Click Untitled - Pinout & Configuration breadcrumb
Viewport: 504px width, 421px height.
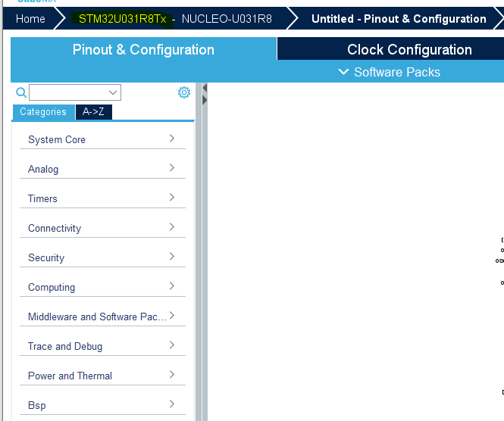pyautogui.click(x=399, y=19)
